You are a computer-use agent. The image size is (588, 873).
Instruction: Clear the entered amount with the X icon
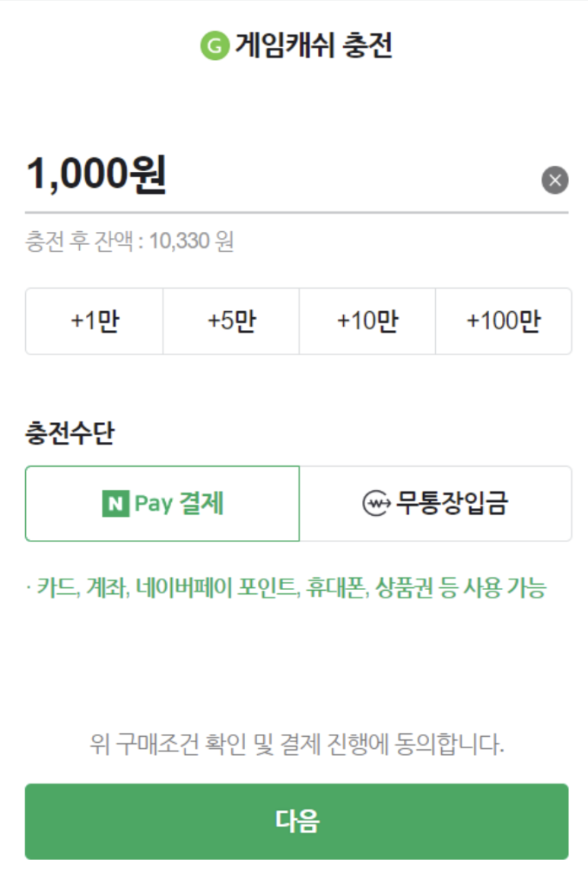click(555, 179)
